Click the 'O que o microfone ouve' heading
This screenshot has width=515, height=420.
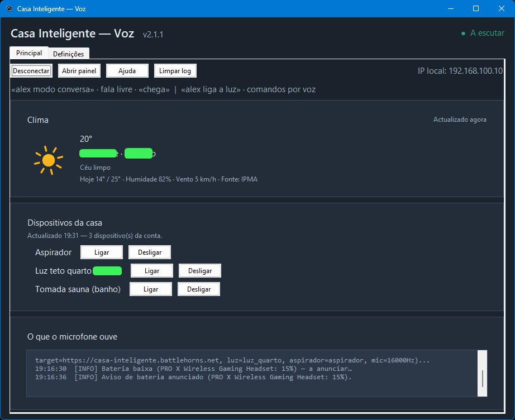[72, 337]
